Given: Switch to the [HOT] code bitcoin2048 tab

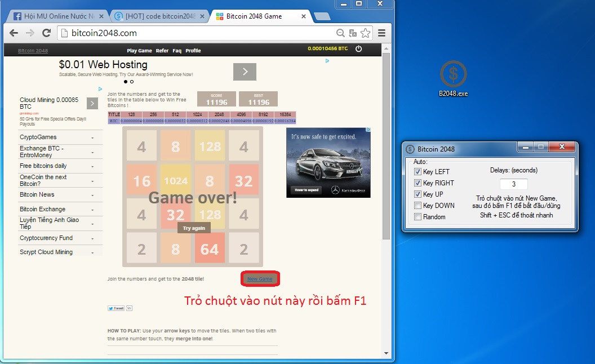Looking at the screenshot, I should (159, 16).
